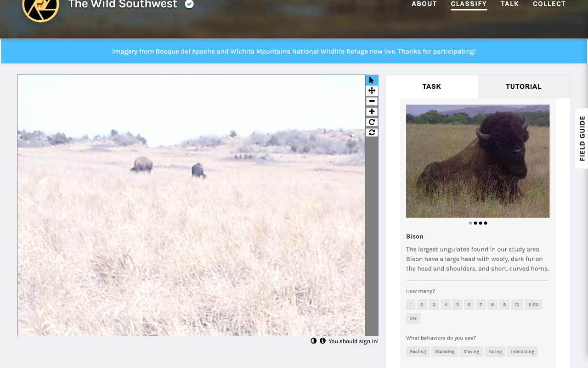This screenshot has height=368, width=588.
Task: Show the fourth bison example photo dot
Action: [x=486, y=223]
